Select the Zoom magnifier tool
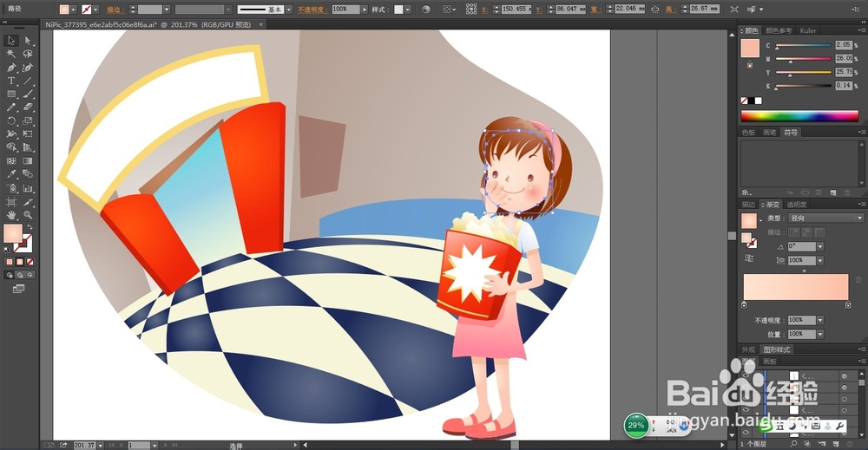Viewport: 868px width, 450px height. [28, 215]
